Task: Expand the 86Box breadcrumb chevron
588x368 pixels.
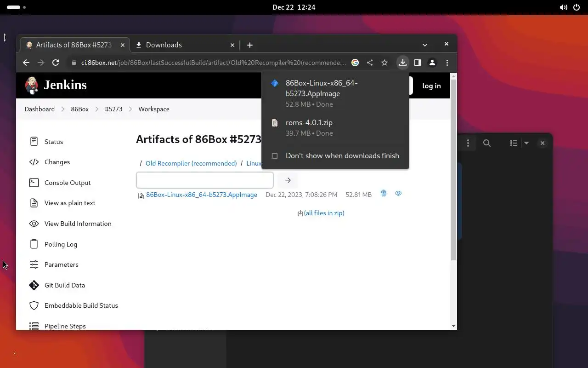Action: tap(97, 109)
